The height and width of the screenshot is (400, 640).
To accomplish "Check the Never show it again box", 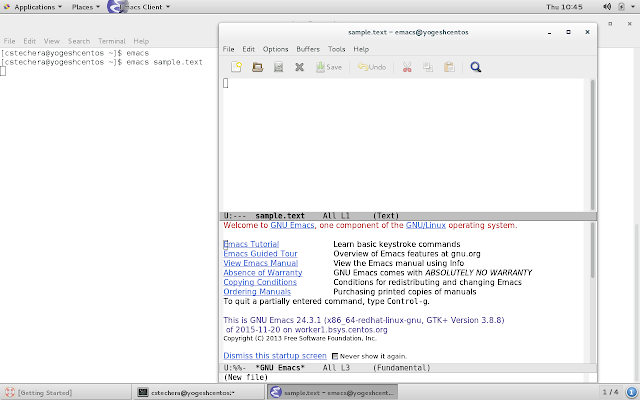I will pyautogui.click(x=335, y=356).
